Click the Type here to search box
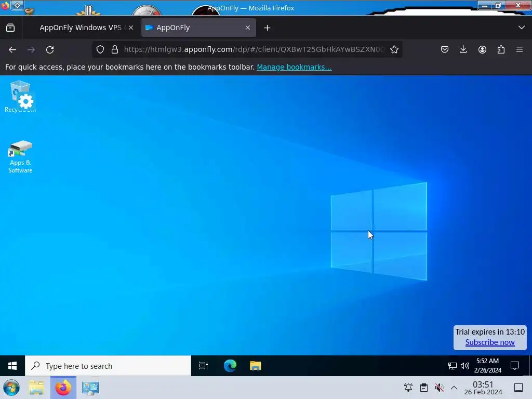This screenshot has height=399, width=532. click(x=108, y=366)
